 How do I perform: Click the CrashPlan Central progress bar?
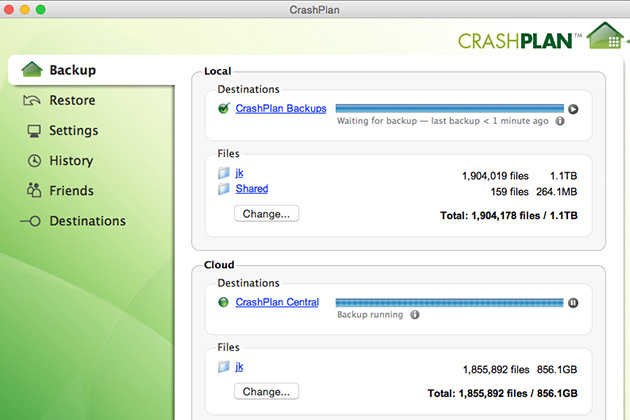click(450, 303)
